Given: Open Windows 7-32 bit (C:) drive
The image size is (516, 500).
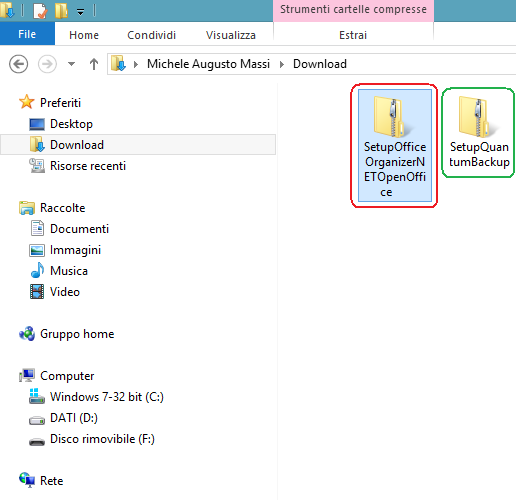Looking at the screenshot, I should pyautogui.click(x=107, y=397).
